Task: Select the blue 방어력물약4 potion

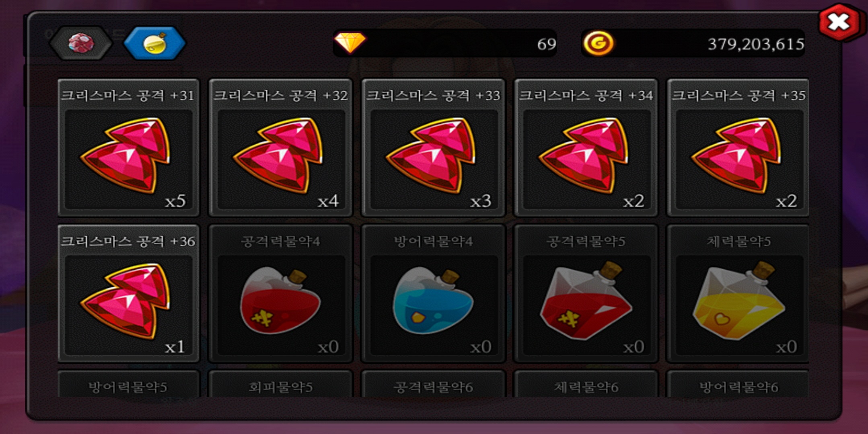Action: pos(433,294)
